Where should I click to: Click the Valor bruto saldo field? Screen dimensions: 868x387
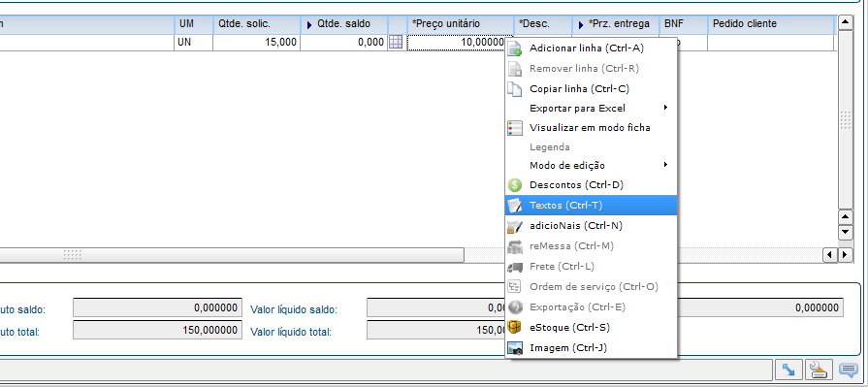(157, 307)
